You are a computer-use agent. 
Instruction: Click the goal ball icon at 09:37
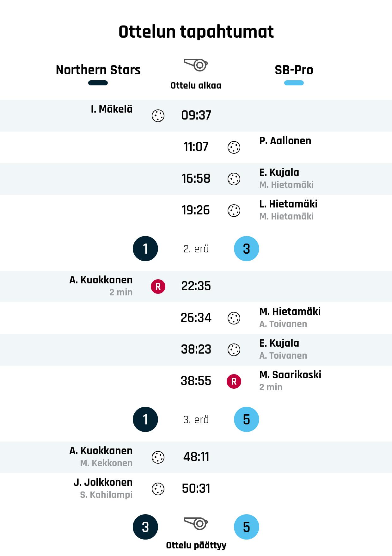tap(158, 116)
